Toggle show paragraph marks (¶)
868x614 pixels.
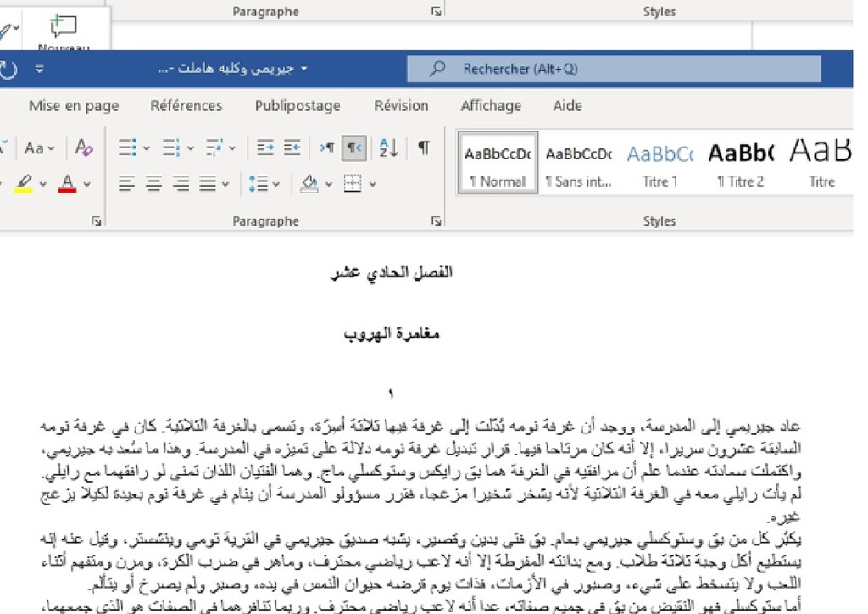[424, 148]
